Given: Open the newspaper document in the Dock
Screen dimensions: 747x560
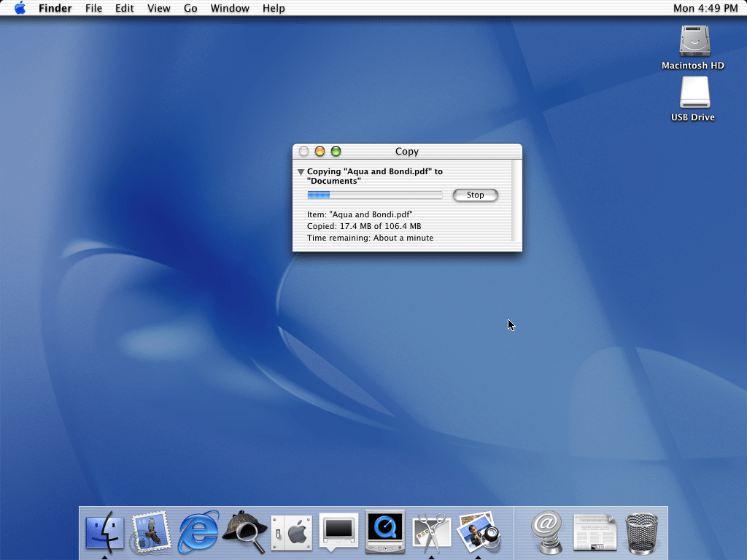Looking at the screenshot, I should click(x=595, y=532).
